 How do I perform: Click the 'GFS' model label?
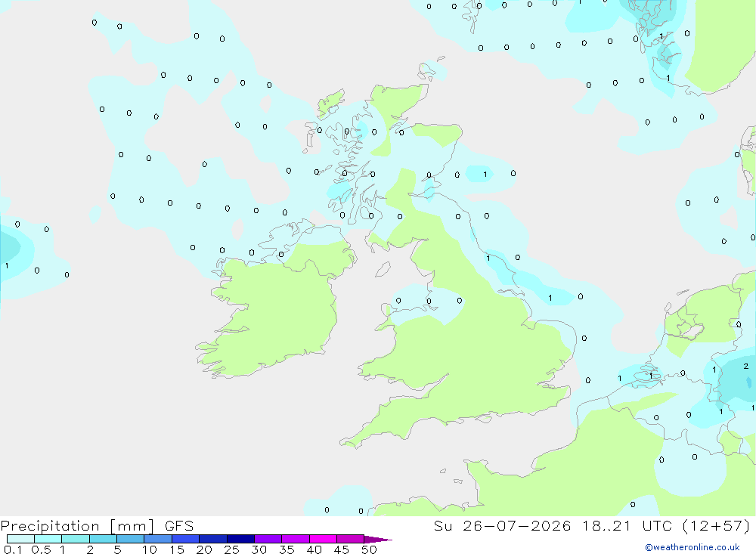tap(179, 525)
